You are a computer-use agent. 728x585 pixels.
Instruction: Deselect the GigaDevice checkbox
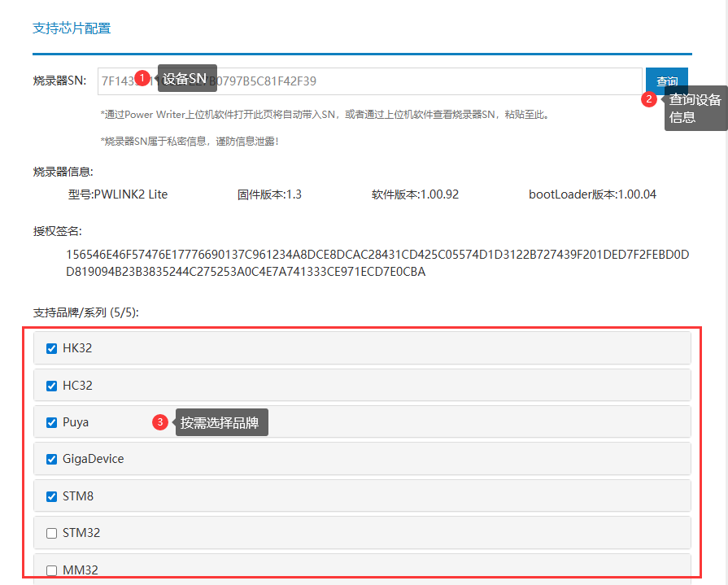pos(52,459)
